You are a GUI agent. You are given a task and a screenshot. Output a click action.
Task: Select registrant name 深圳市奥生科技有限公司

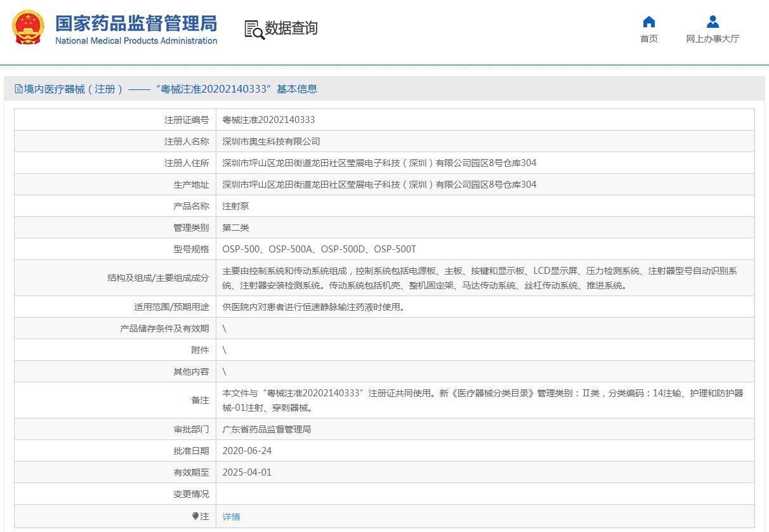tap(272, 141)
